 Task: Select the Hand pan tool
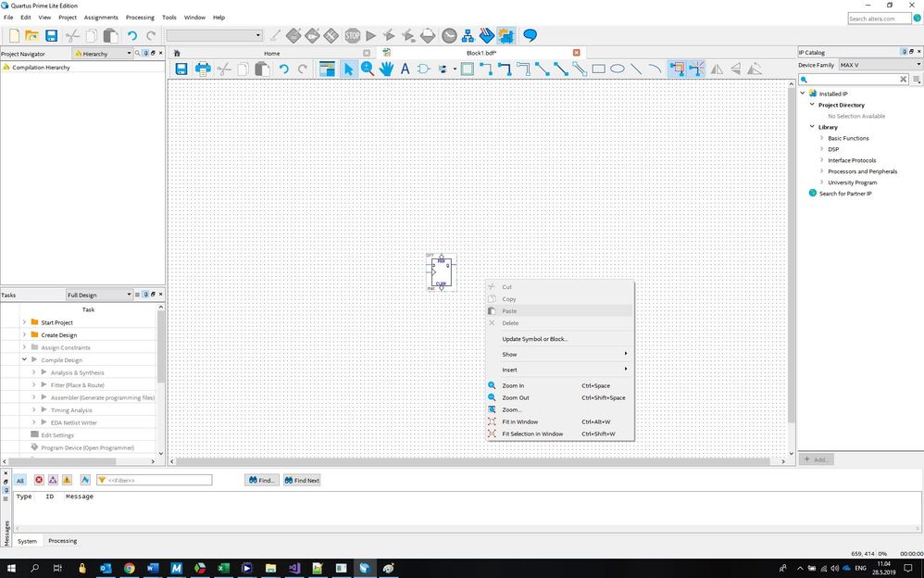pos(386,69)
